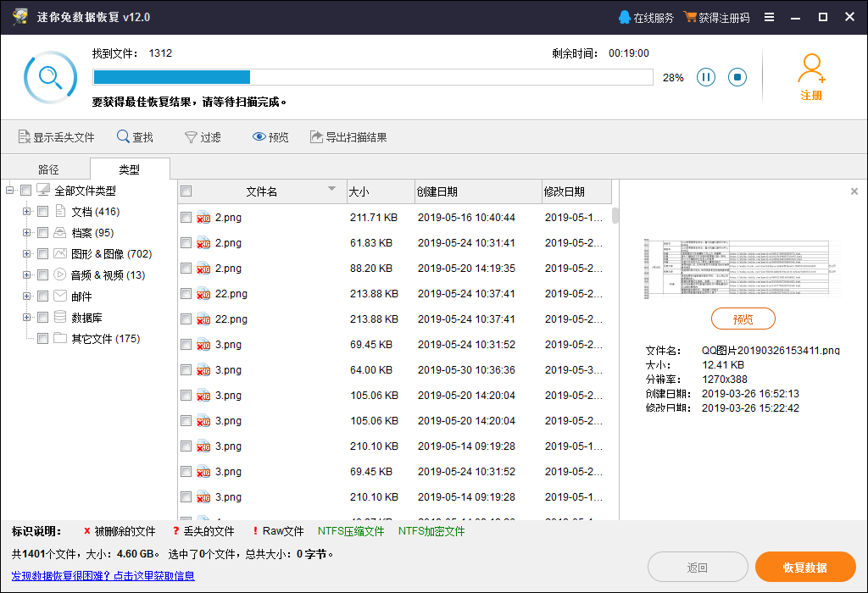Tick the 图形 & 图像 checkbox
Image resolution: width=868 pixels, height=593 pixels.
(42, 253)
